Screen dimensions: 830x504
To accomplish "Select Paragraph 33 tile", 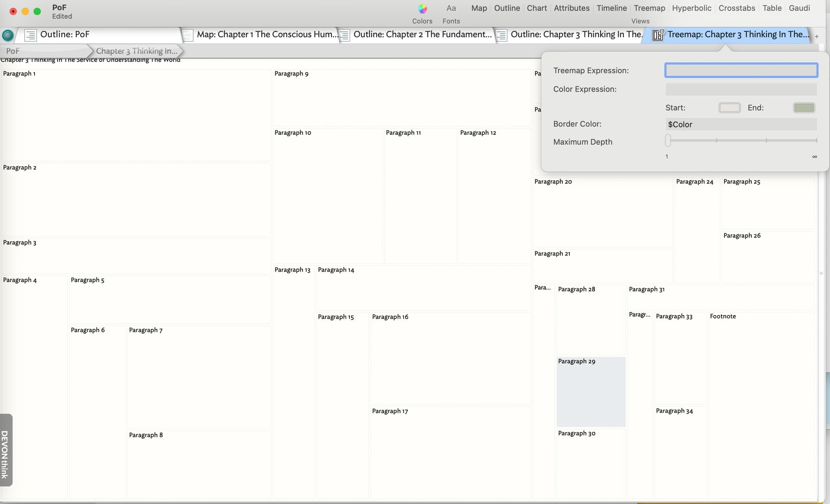I will tap(680, 358).
